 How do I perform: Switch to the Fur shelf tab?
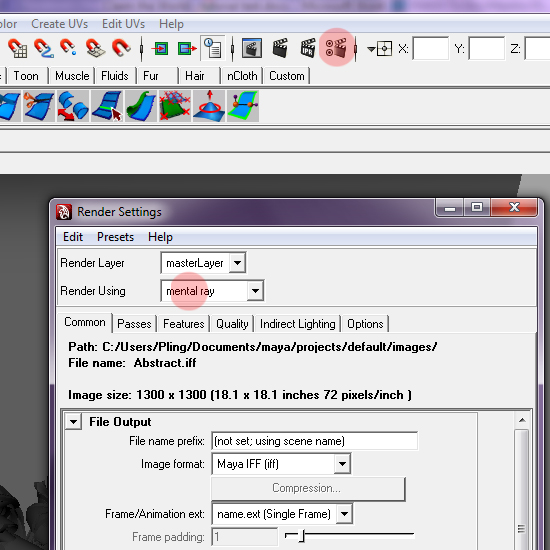(x=151, y=76)
